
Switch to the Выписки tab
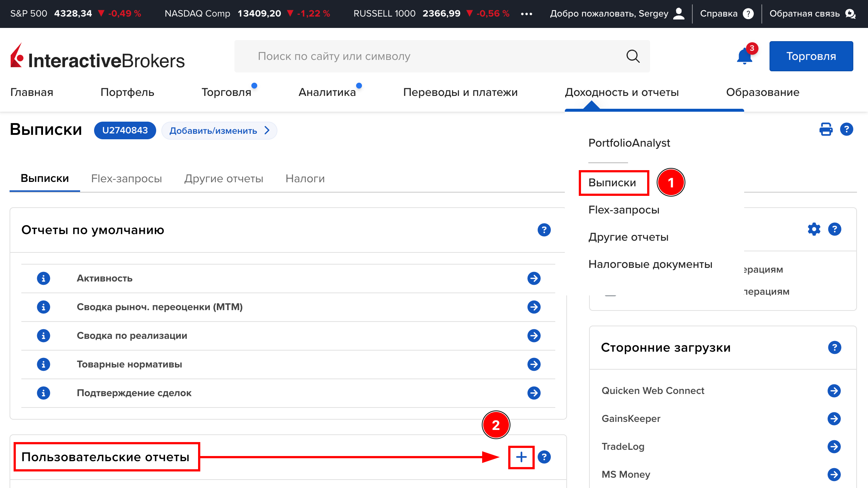coord(45,179)
